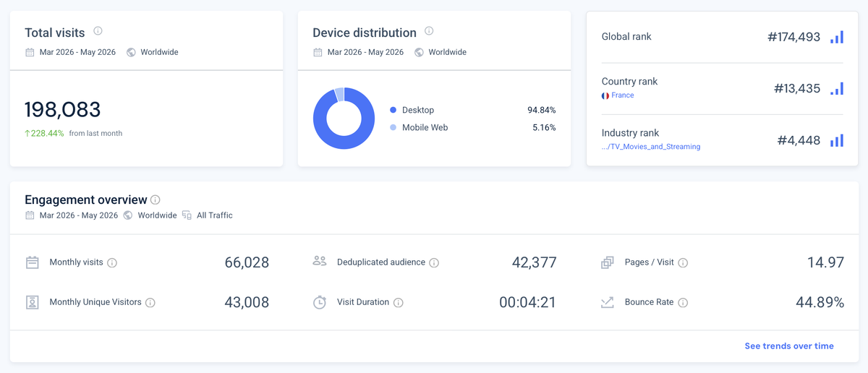Viewport: 868px width, 373px height.
Task: Click the Global rank label
Action: [x=626, y=37]
